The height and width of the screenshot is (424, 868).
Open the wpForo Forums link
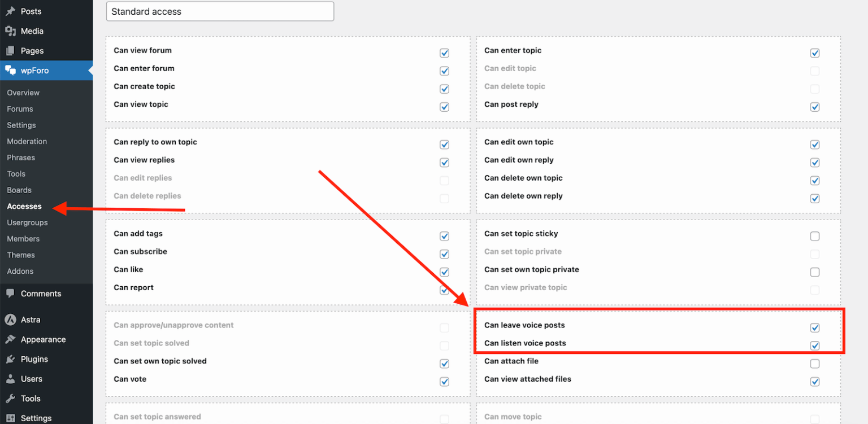(20, 109)
